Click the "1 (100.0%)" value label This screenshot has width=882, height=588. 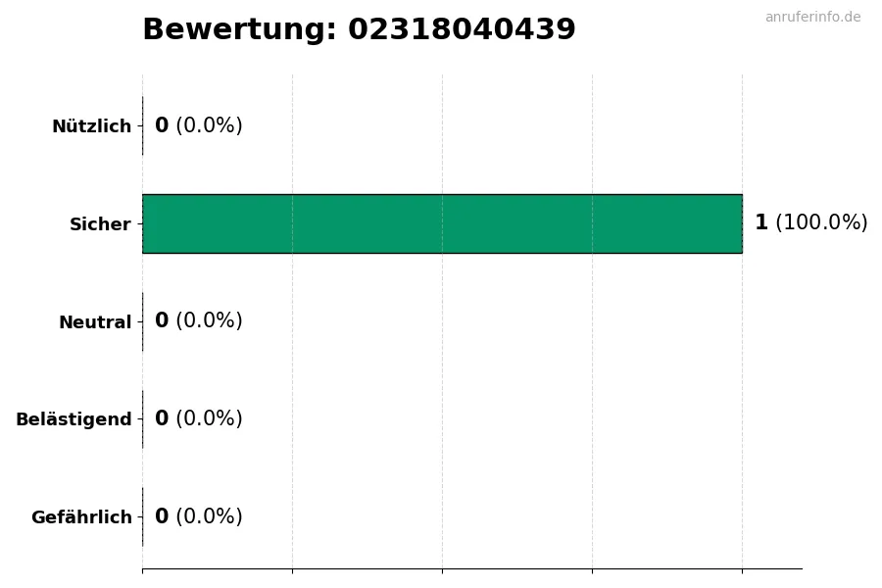click(x=810, y=223)
